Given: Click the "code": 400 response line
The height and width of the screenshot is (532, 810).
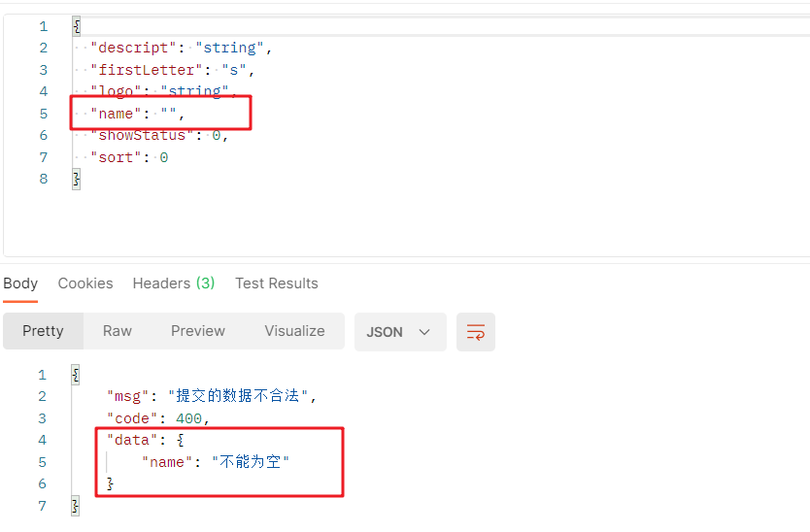Looking at the screenshot, I should coord(158,418).
